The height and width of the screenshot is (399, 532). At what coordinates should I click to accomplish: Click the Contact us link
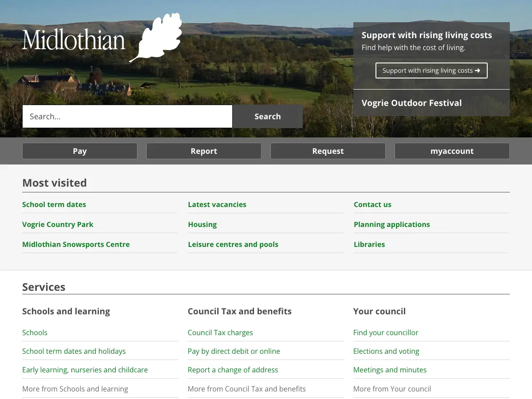[x=372, y=204]
